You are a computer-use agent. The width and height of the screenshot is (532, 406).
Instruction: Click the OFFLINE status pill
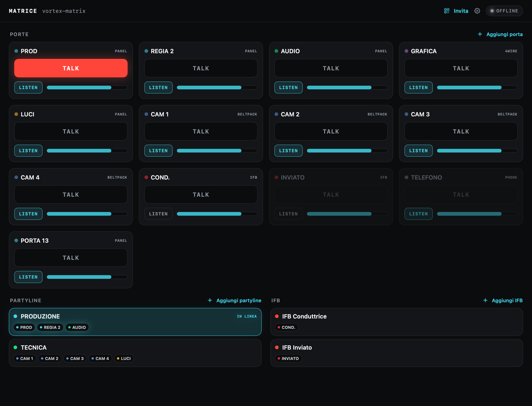coord(504,11)
